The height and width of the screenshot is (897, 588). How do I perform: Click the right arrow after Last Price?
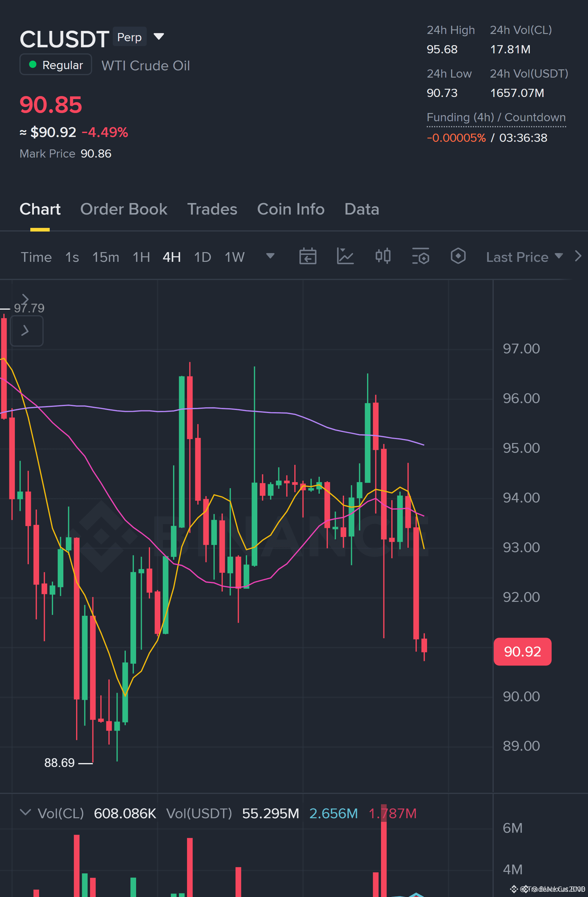click(x=578, y=256)
